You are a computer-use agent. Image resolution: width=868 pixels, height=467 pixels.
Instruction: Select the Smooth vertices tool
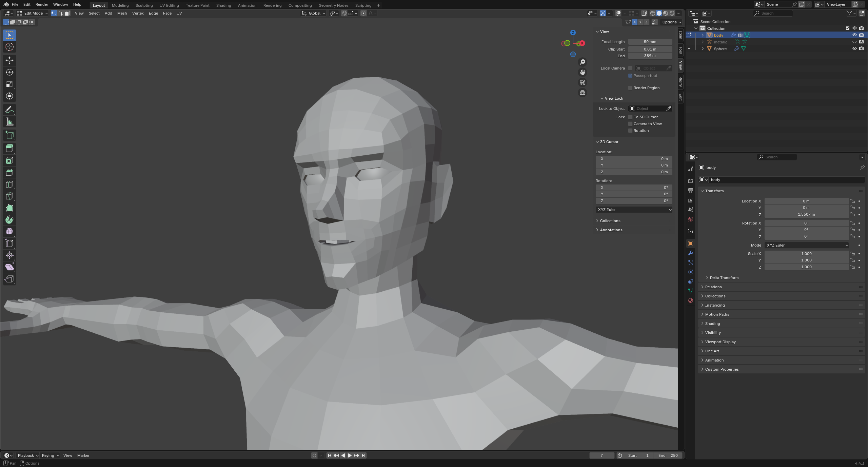point(9,231)
